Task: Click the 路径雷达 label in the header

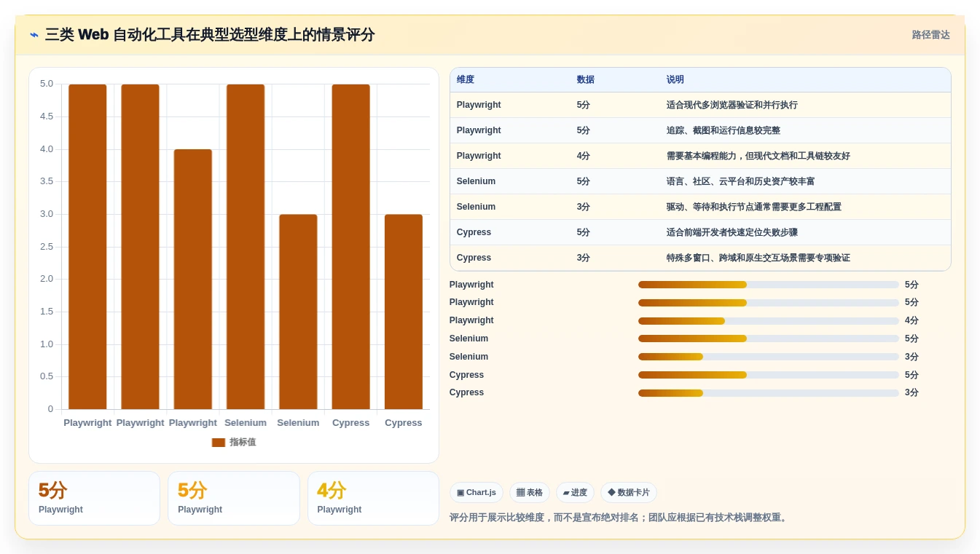Action: (930, 35)
